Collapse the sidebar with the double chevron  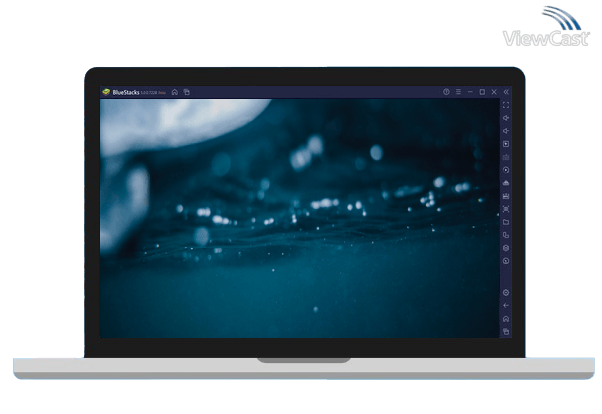pyautogui.click(x=506, y=92)
